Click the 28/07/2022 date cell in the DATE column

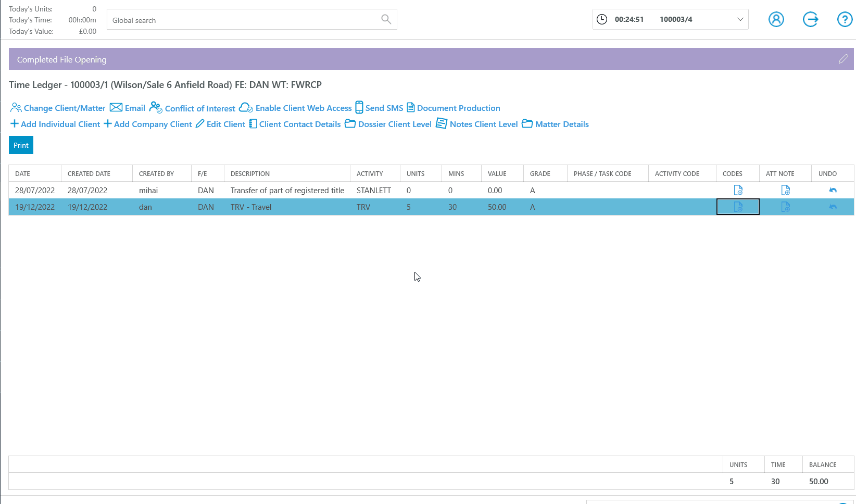35,190
